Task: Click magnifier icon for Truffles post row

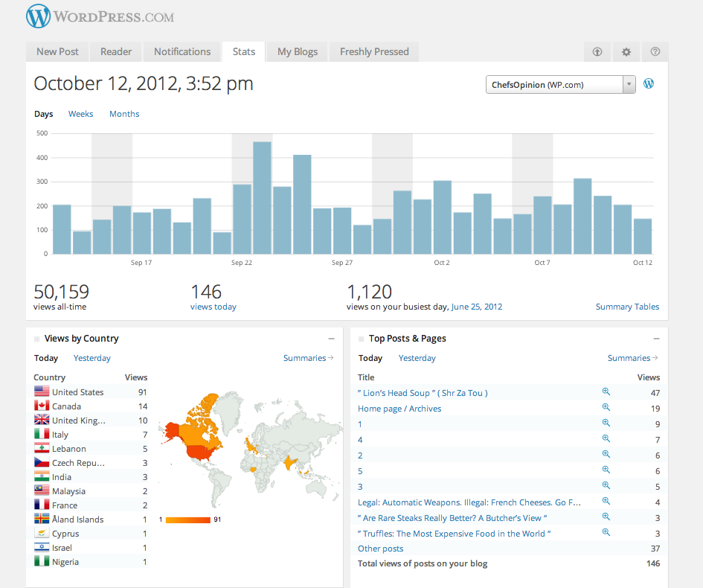Action: pyautogui.click(x=606, y=533)
